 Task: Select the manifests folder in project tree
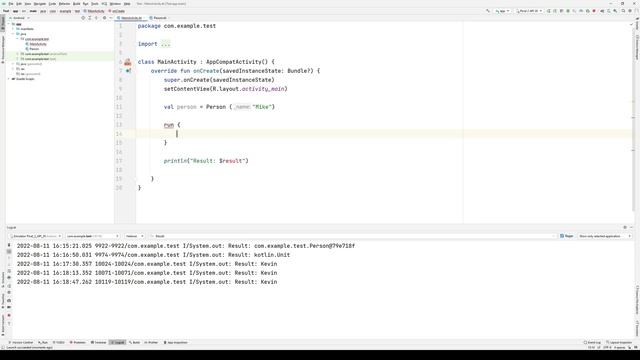(x=27, y=29)
